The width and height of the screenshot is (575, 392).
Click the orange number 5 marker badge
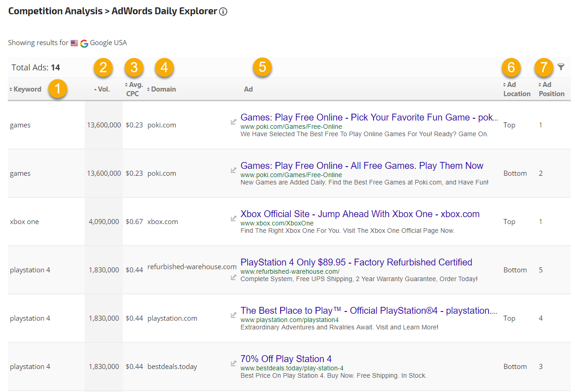[x=262, y=67]
